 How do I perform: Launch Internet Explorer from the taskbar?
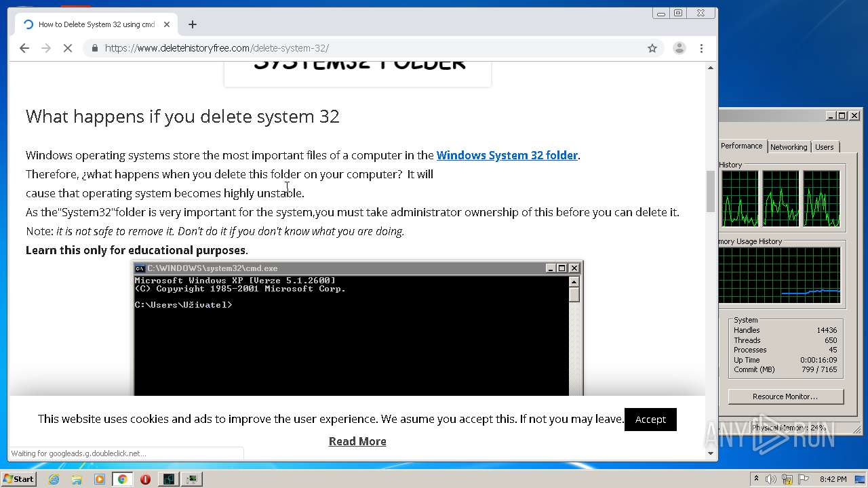(x=54, y=479)
